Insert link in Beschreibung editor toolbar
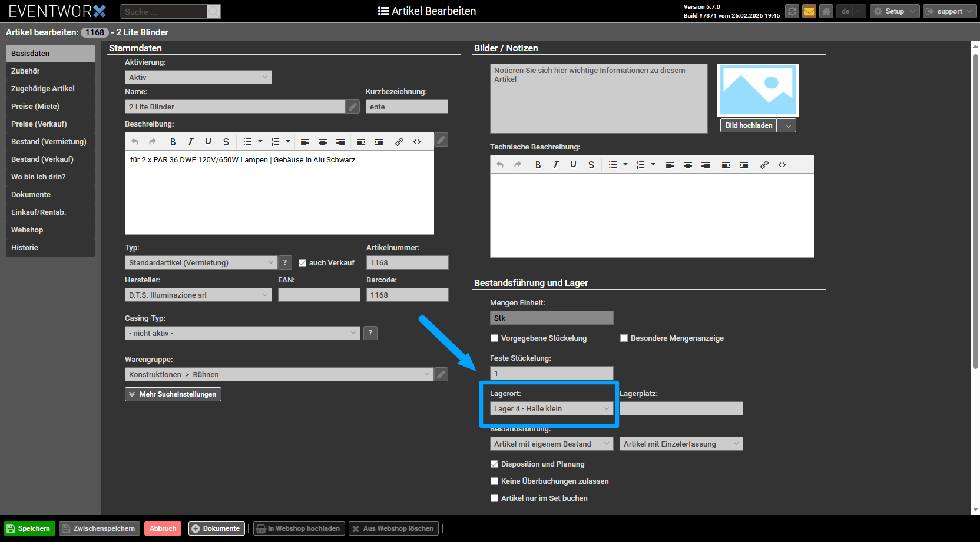This screenshot has width=980, height=542. point(399,142)
